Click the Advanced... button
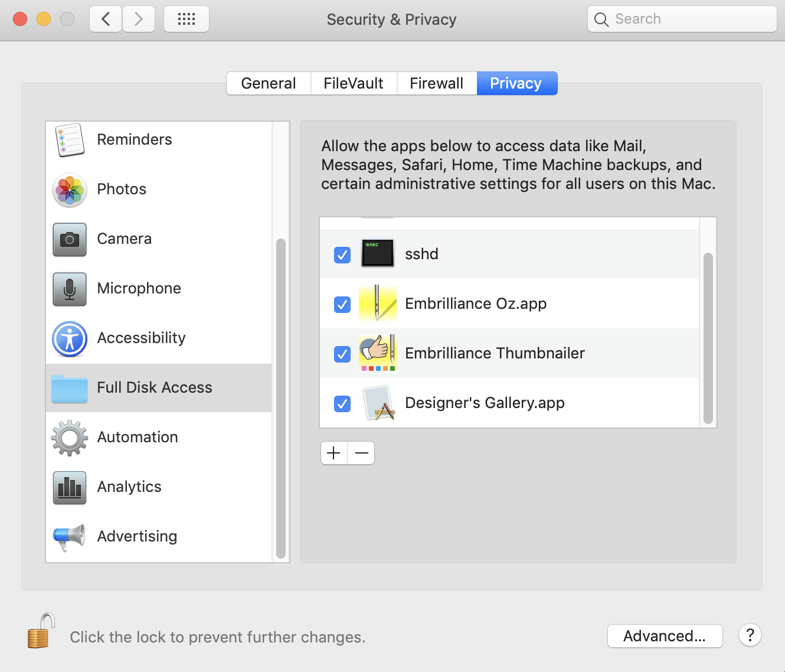785x672 pixels. click(665, 636)
